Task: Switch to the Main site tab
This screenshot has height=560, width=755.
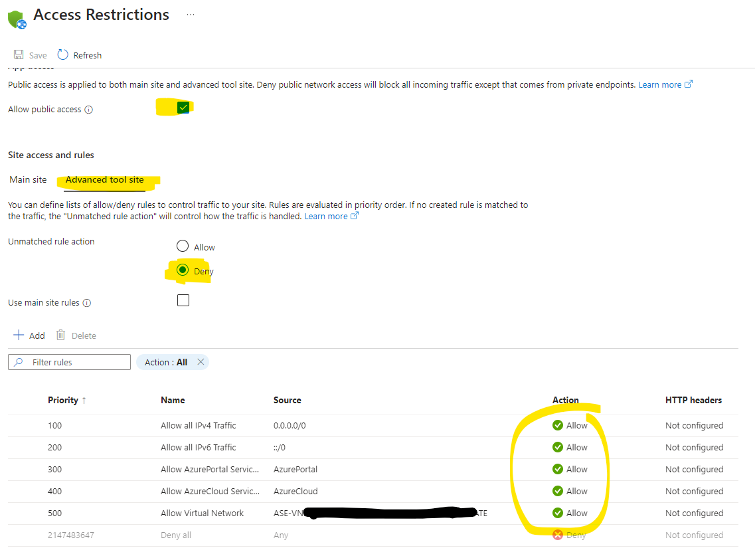Action: [x=28, y=179]
